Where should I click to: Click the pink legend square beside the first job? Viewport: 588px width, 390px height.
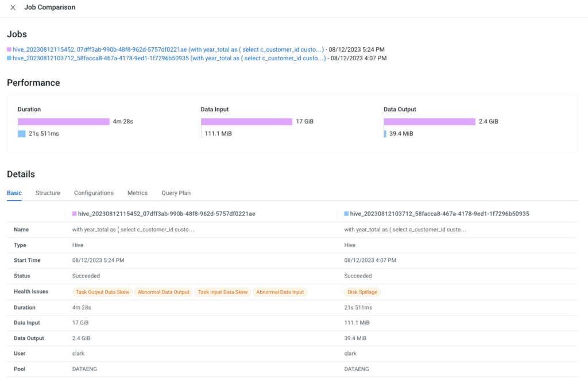[x=8, y=49]
